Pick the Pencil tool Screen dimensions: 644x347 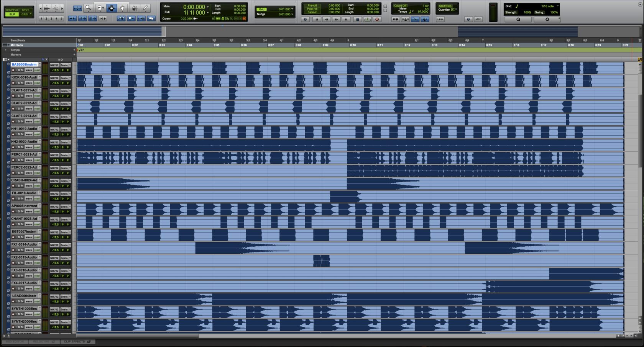coord(145,8)
